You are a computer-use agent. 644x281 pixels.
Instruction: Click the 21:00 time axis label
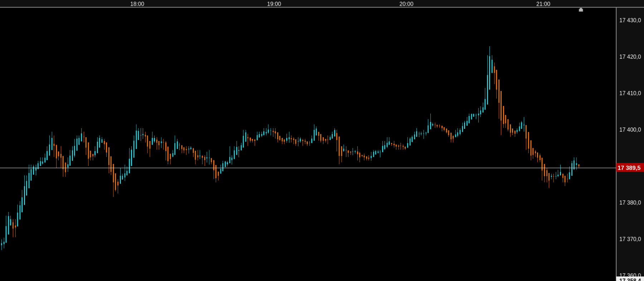[x=543, y=4]
